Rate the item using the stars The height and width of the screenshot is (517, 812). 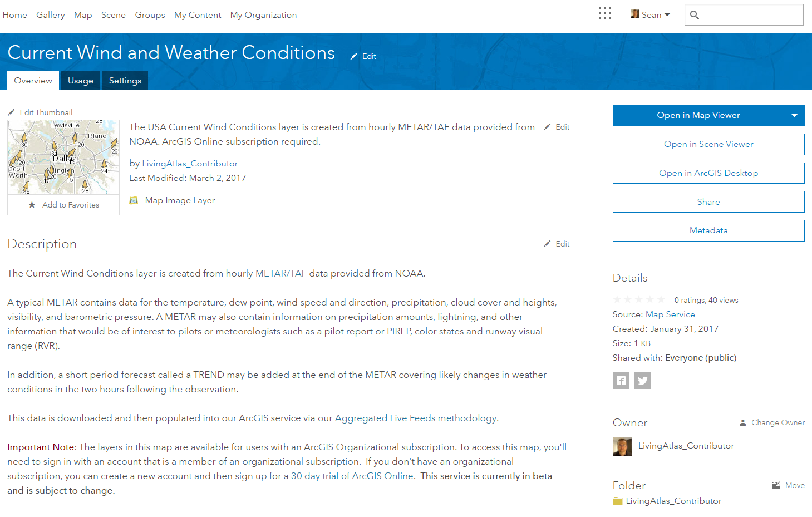point(638,299)
